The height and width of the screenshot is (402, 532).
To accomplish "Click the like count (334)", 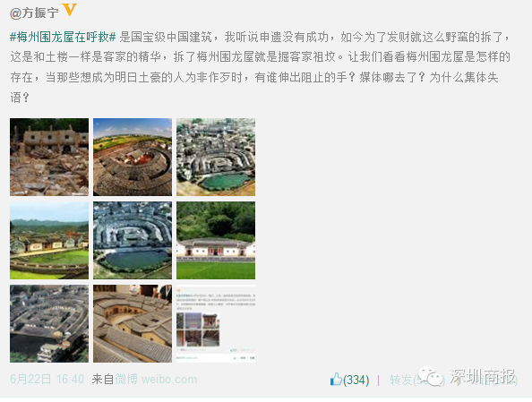I will tap(356, 380).
